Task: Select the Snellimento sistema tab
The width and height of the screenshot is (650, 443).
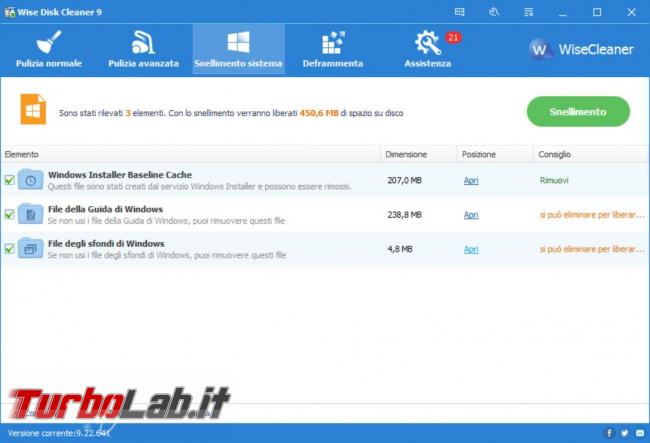Action: pyautogui.click(x=238, y=50)
